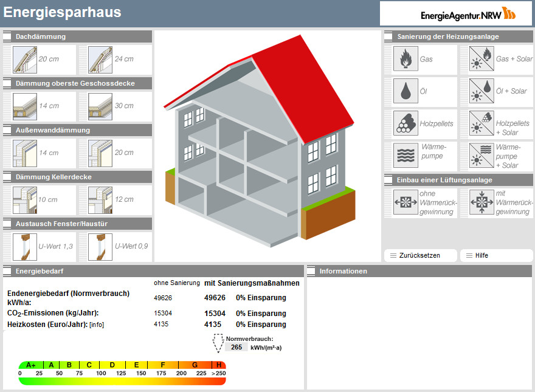This screenshot has width=535, height=392.
Task: Open the Heizkosten [info] link
Action: pos(97,325)
